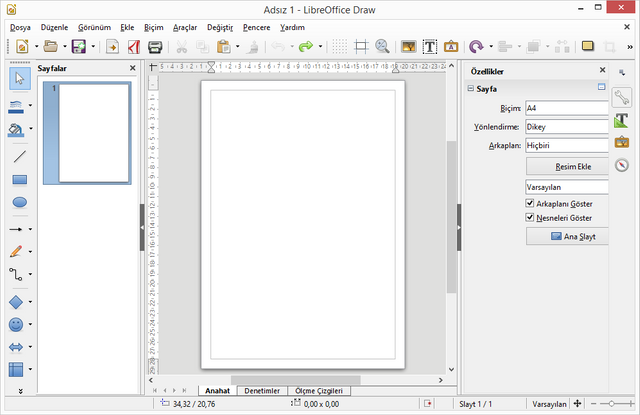Open Varsayılan master page combo box

567,187
